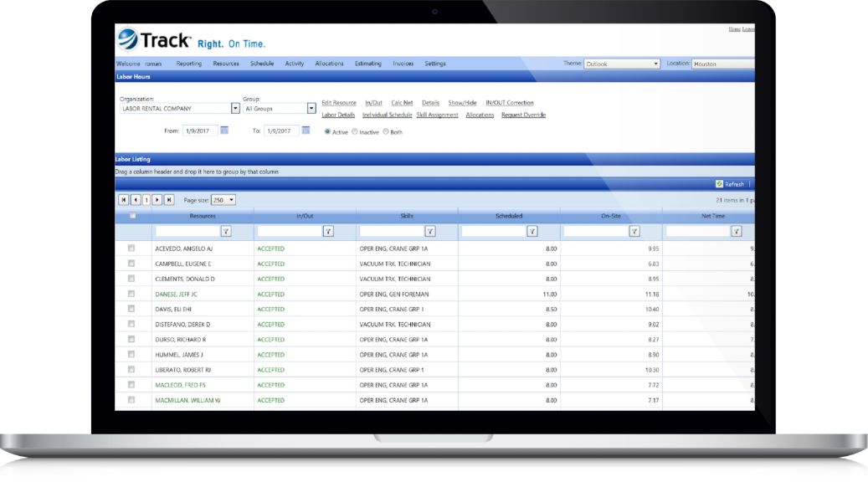Click the Scheduled column filter icon

pos(532,232)
